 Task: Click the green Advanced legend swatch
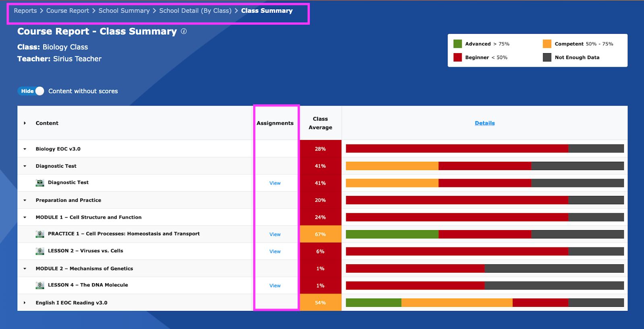pyautogui.click(x=458, y=44)
